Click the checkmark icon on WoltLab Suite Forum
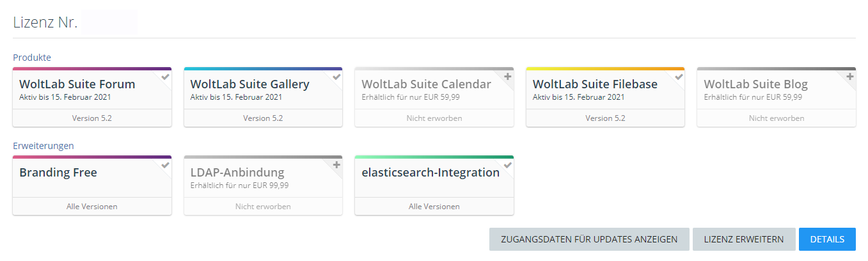868x261 pixels. click(x=166, y=77)
